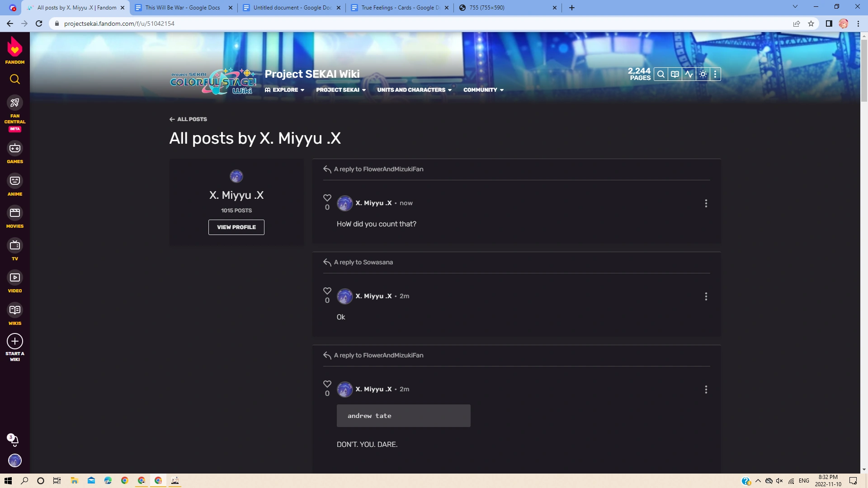Image resolution: width=868 pixels, height=488 pixels.
Task: Open the wiki search icon in header
Action: pyautogui.click(x=660, y=75)
